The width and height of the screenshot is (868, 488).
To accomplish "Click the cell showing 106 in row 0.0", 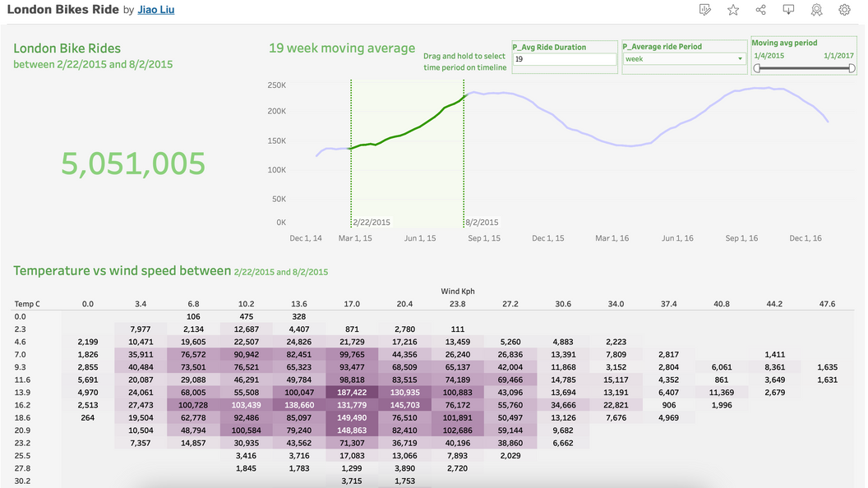I will 193,316.
